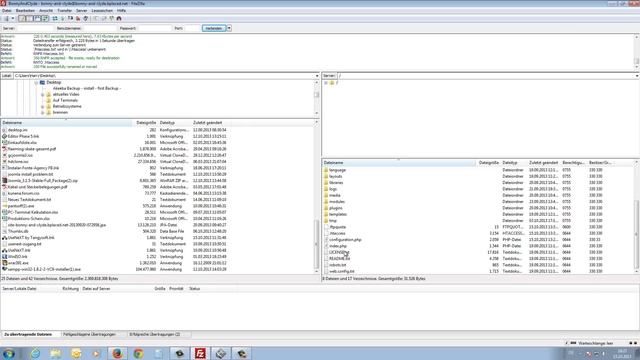Viewport: 640px width, 360px height.
Task: Reconnect to last server icon
Action: [86, 18]
